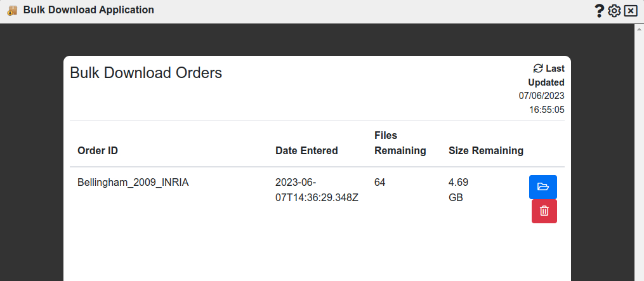Close the Bulk Download Application window
The image size is (644, 281).
point(630,11)
